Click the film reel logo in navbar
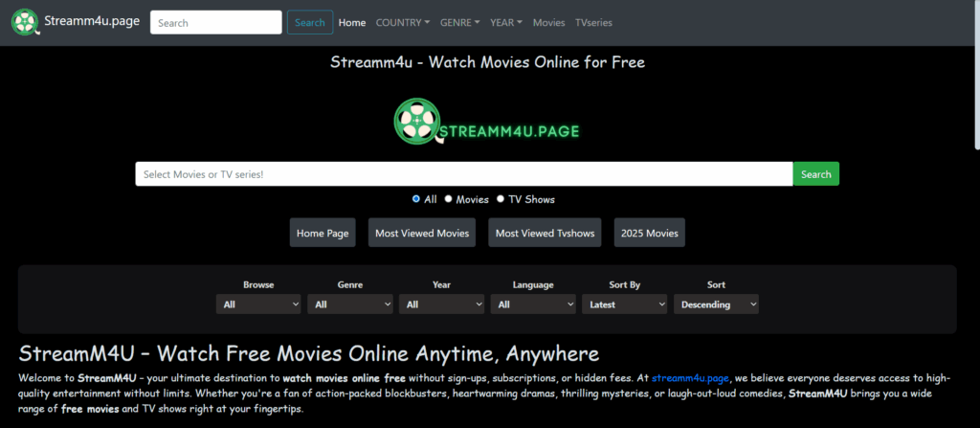 (x=26, y=22)
